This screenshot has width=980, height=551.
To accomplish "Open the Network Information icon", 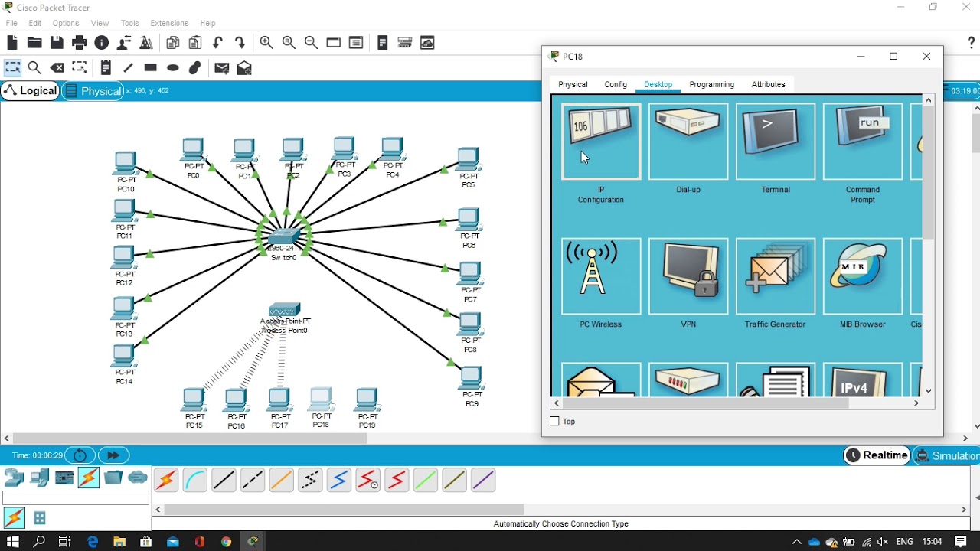I will point(101,43).
